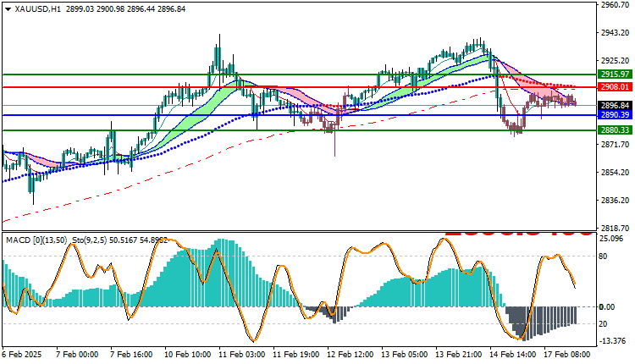Select the 7 Feb 00:00 time label

[77, 355]
